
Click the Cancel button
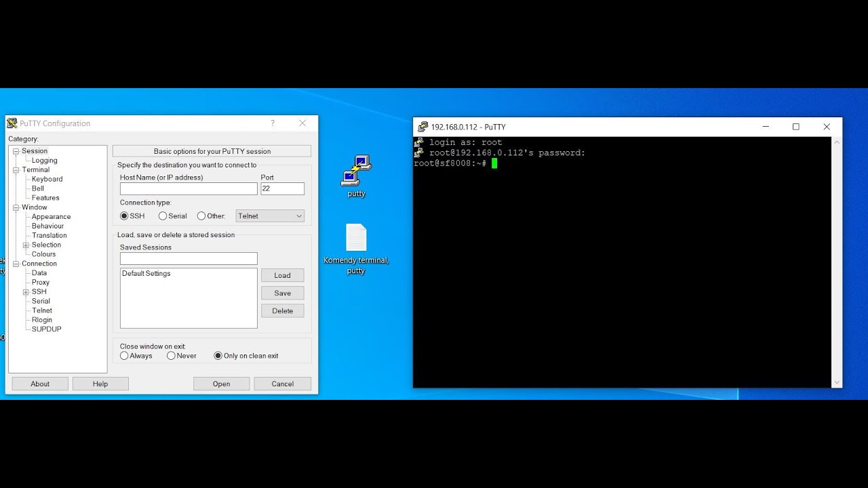283,384
